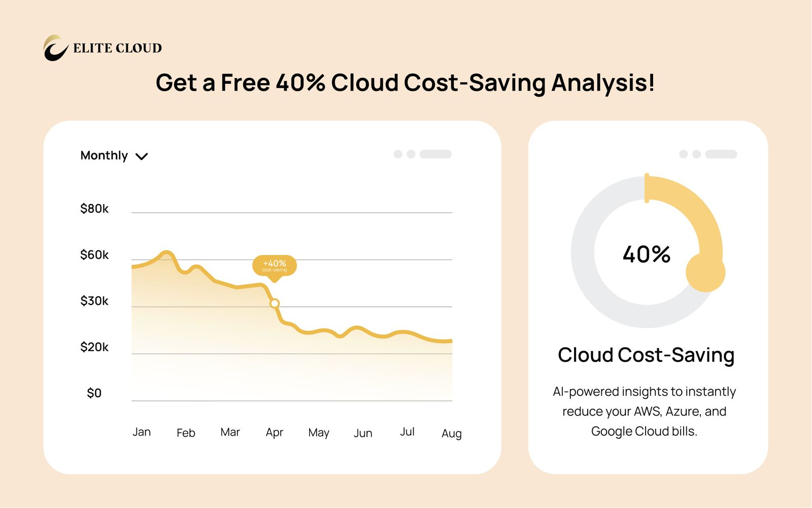Click the April data point marker on chart
The image size is (812, 508).
click(275, 303)
